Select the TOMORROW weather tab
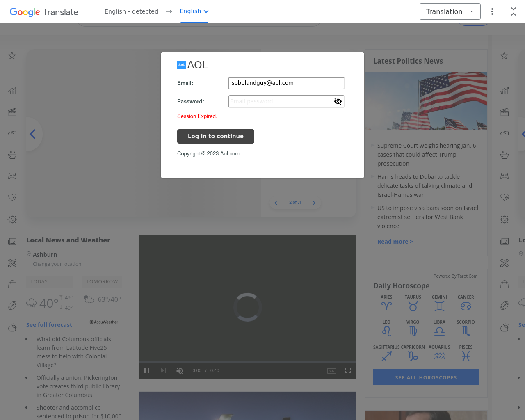The image size is (525, 420). point(102,282)
